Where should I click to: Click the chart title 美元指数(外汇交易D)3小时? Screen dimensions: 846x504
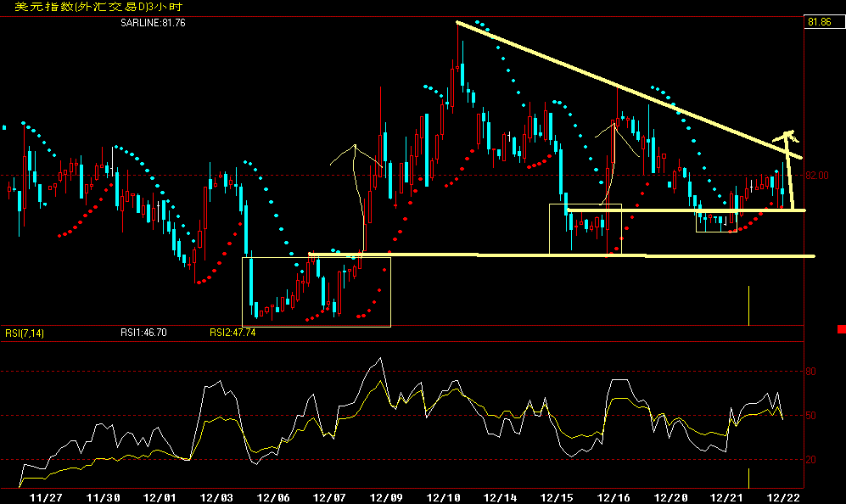(98, 7)
